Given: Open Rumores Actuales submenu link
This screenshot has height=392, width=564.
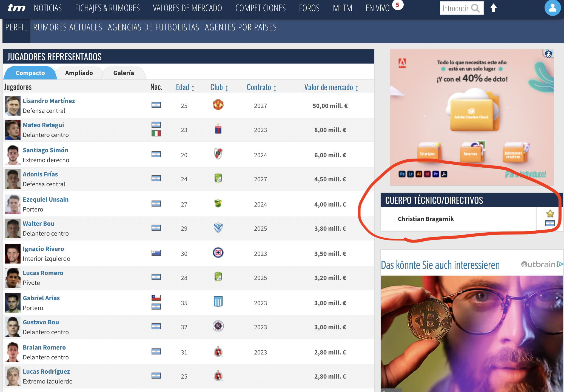Looking at the screenshot, I should [68, 27].
